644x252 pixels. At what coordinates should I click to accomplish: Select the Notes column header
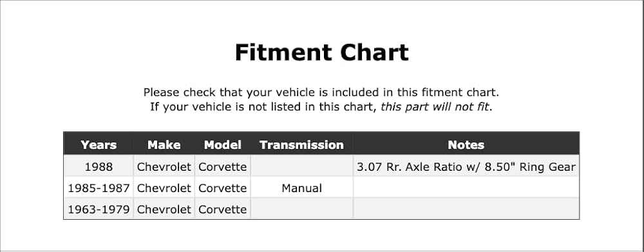[x=466, y=145]
